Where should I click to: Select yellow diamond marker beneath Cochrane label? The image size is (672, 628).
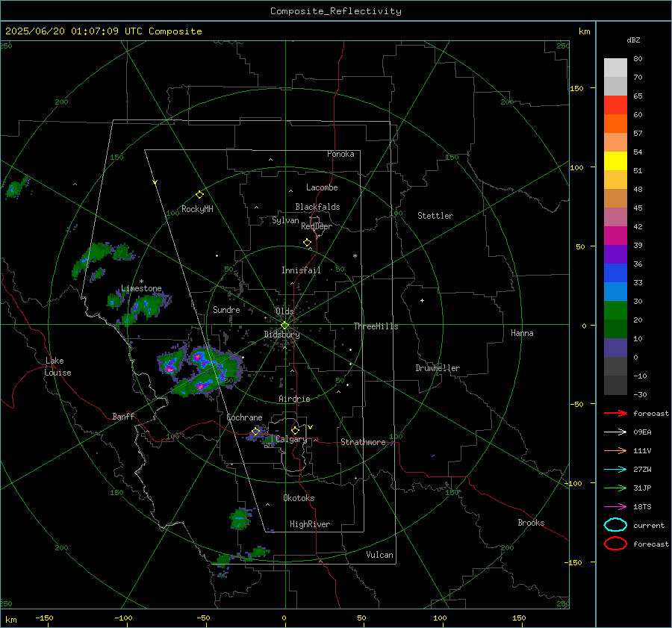[x=256, y=431]
